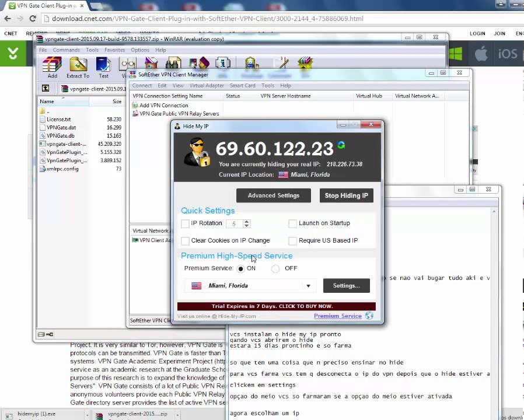Screen dimensions: 524x420
Task: Click the Trial Expires buy now banner
Action: click(277, 306)
